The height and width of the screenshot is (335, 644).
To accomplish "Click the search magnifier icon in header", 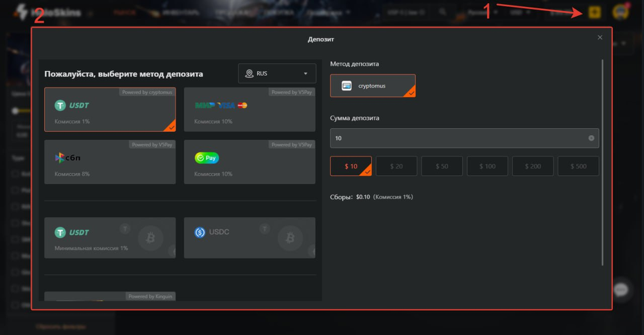I will pyautogui.click(x=442, y=11).
